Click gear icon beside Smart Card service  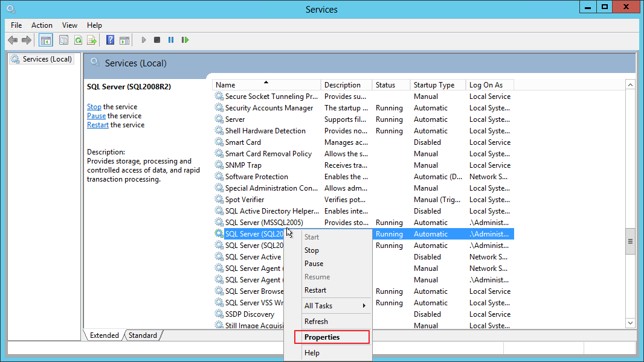(x=219, y=142)
